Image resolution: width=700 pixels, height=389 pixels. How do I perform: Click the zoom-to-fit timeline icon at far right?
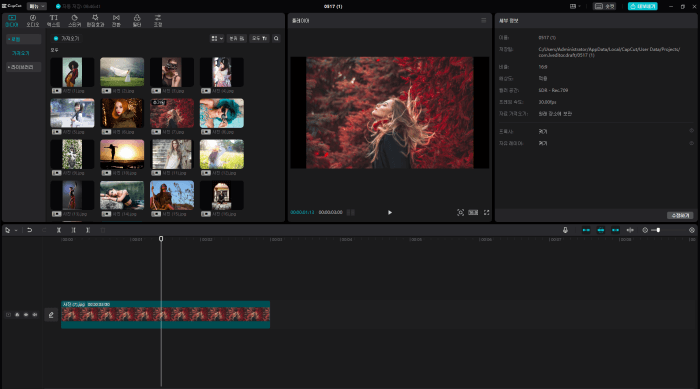[692, 230]
